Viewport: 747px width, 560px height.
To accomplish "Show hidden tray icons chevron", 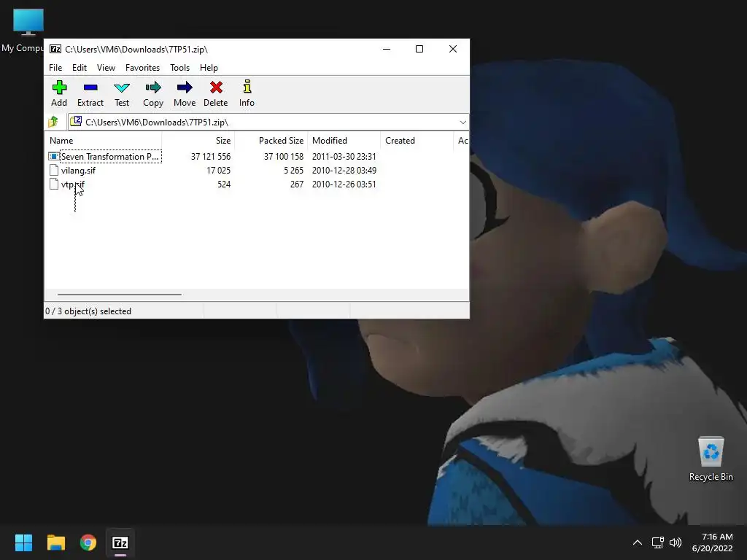I will [637, 542].
